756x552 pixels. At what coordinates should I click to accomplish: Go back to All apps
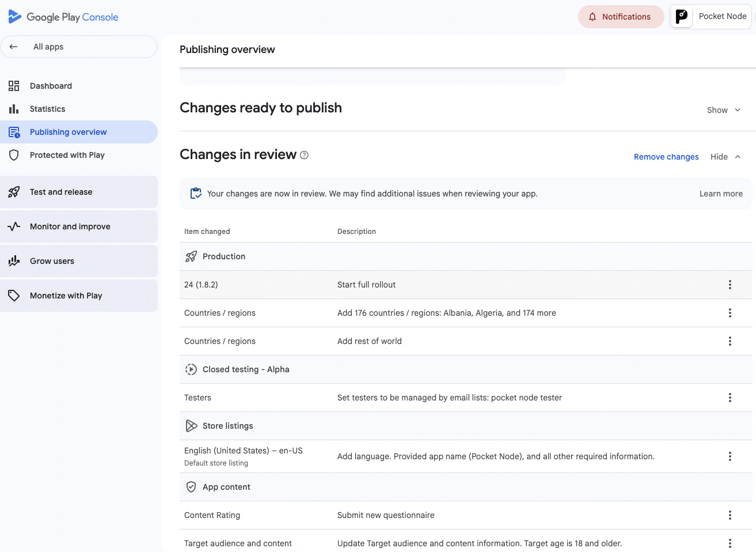pyautogui.click(x=79, y=47)
